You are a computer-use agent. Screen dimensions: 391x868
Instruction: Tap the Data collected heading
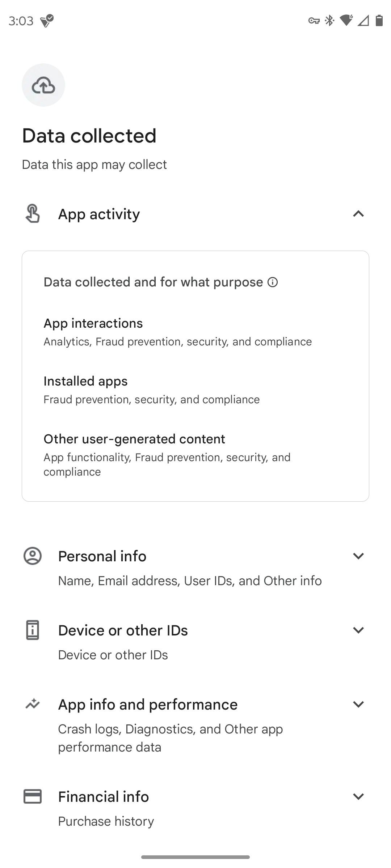click(x=89, y=136)
